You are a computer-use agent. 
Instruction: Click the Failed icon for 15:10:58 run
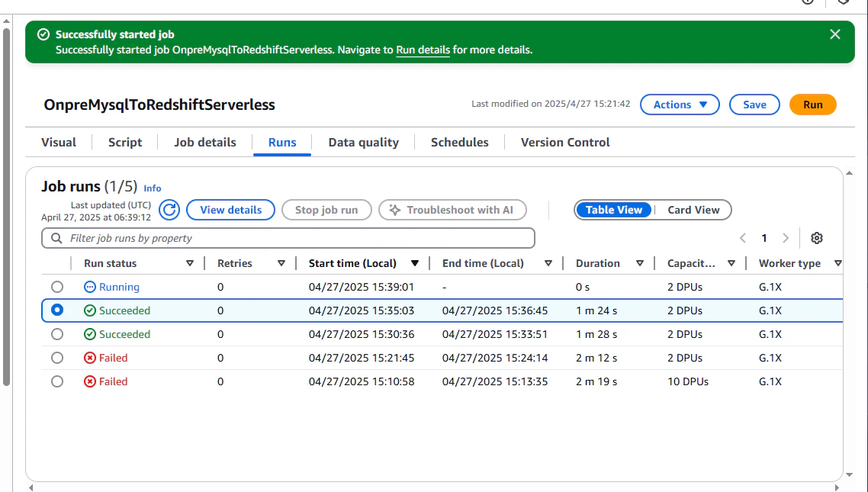[x=90, y=382]
